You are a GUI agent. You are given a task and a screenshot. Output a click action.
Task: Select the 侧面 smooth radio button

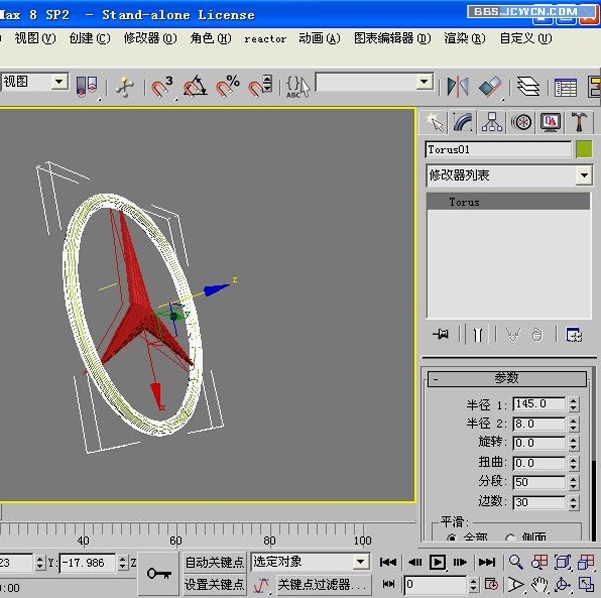pyautogui.click(x=510, y=537)
